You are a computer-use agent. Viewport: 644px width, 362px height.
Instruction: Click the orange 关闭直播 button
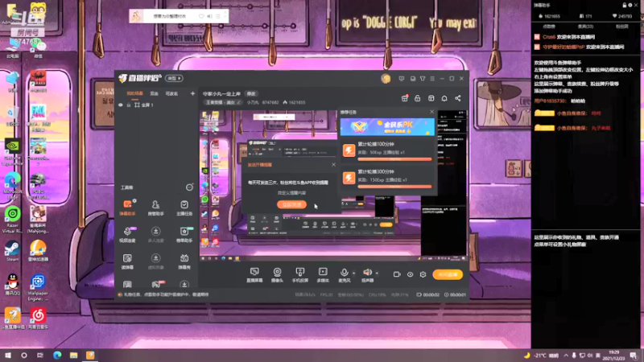point(448,274)
